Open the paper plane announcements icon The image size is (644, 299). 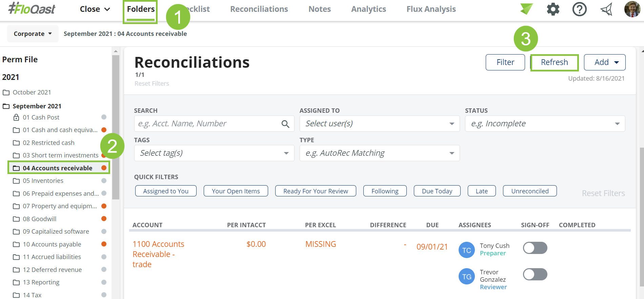click(606, 9)
